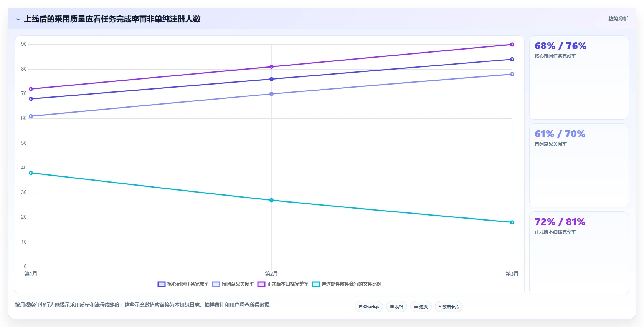644x327 pixels.
Task: Click the 第2月 point at 70 on the 审阅意见关闭率 line
Action: tap(271, 94)
